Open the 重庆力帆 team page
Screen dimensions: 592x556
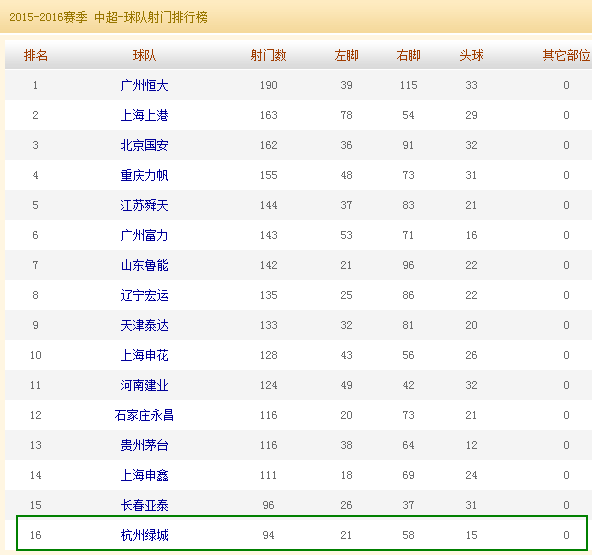[144, 175]
